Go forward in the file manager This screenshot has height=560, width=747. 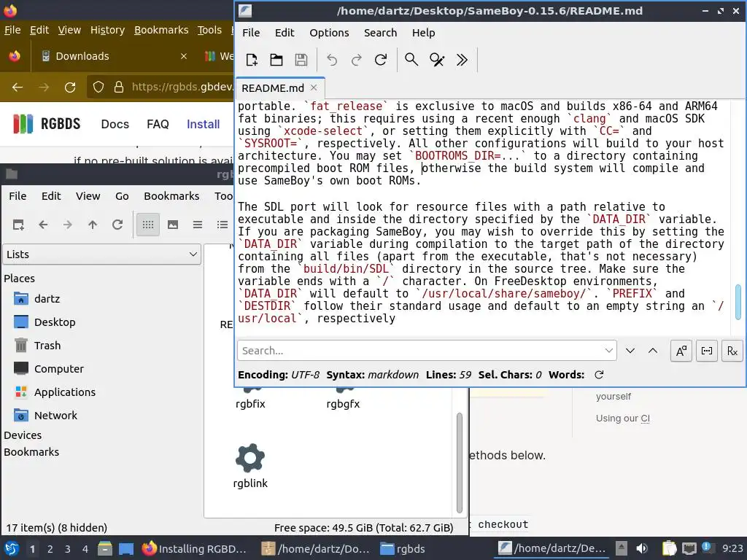click(68, 225)
